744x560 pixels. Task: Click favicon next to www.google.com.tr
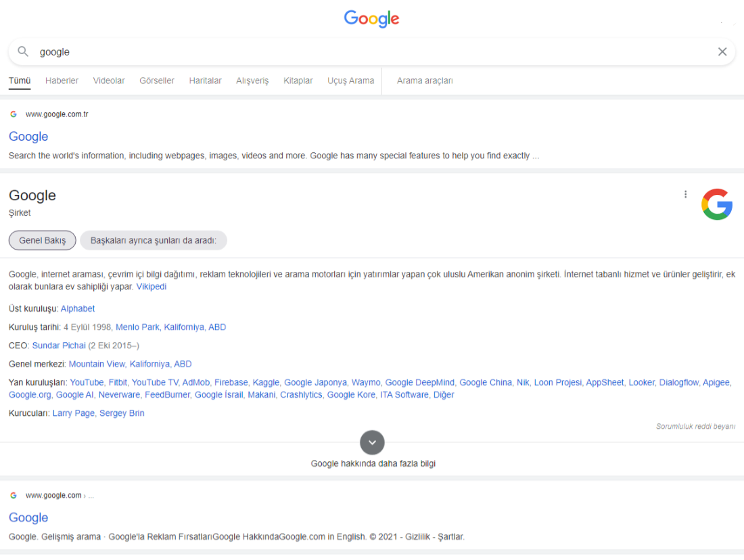click(x=14, y=114)
